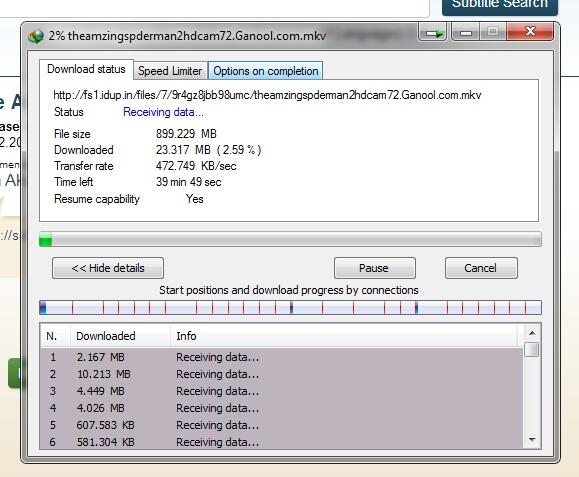This screenshot has width=579, height=477.
Task: Click the window title text with file name
Action: [187, 36]
